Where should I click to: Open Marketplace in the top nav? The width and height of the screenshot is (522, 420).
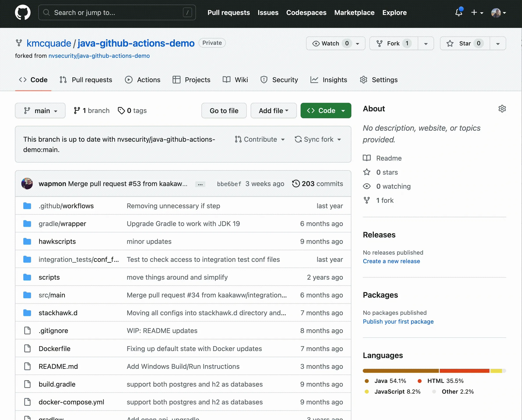[x=354, y=13]
